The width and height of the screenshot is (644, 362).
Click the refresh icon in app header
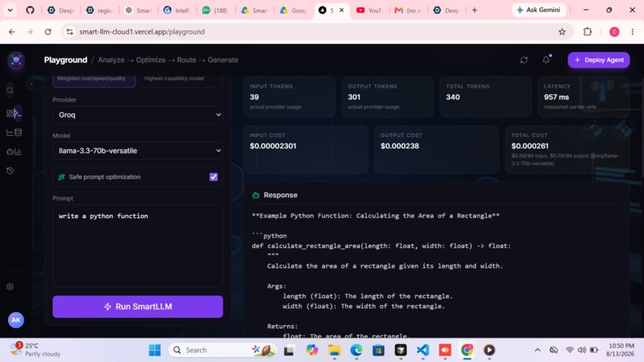pos(523,60)
